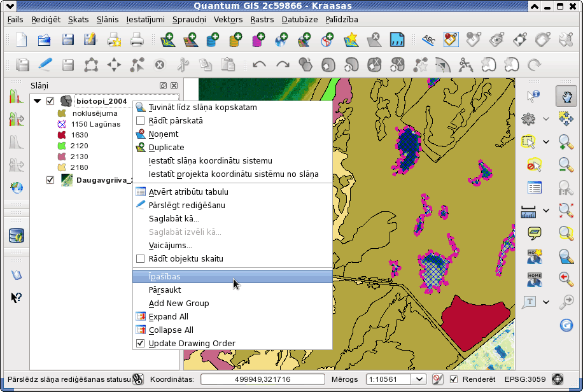Screen dimensions: 583x392
Task: Click the CRS status globe icon
Action: 558,379
